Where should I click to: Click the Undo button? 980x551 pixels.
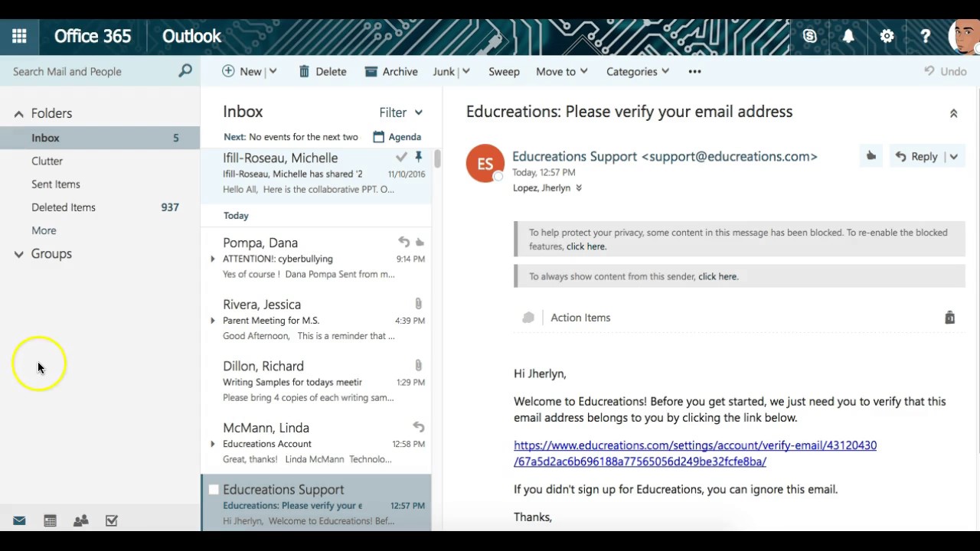point(945,71)
